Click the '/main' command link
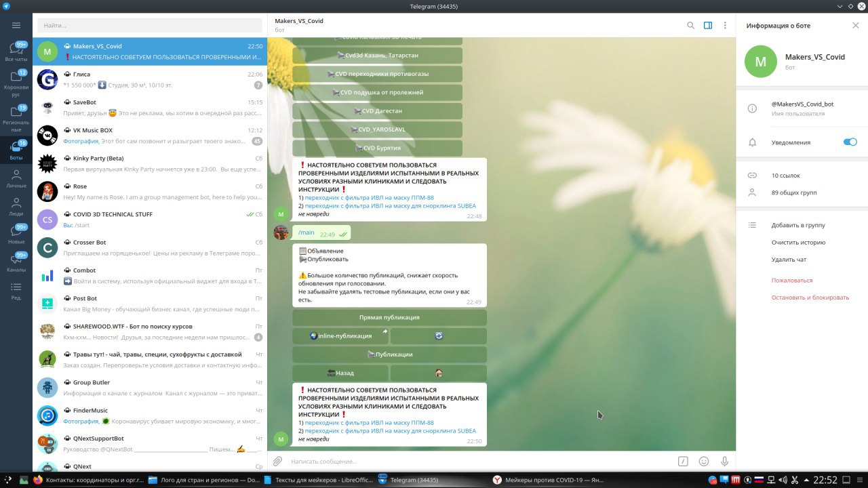868x488 pixels. click(307, 232)
